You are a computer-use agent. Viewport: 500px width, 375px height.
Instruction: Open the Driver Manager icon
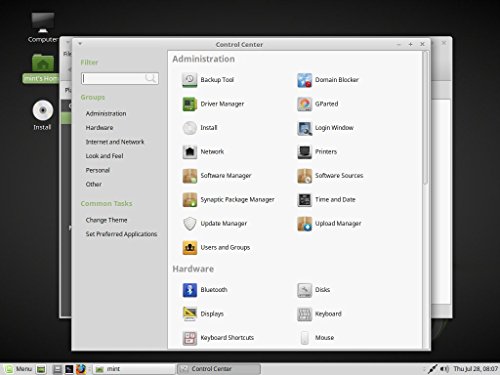tap(189, 104)
